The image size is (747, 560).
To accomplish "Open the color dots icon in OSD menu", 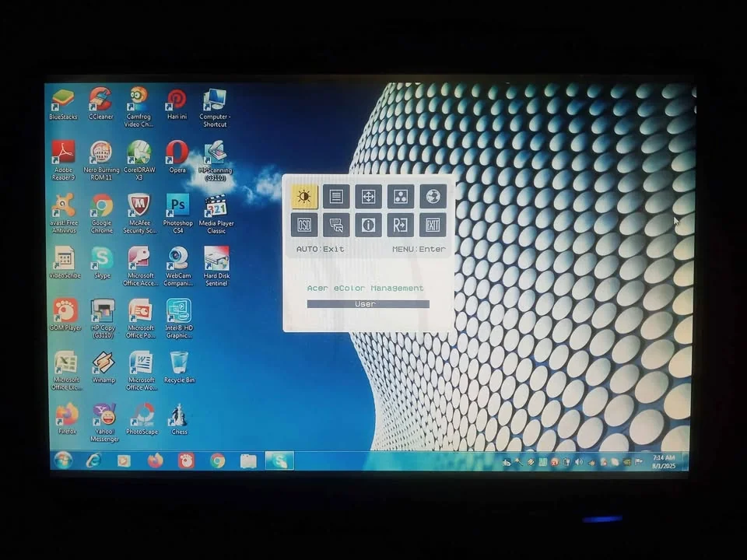I will point(401,196).
